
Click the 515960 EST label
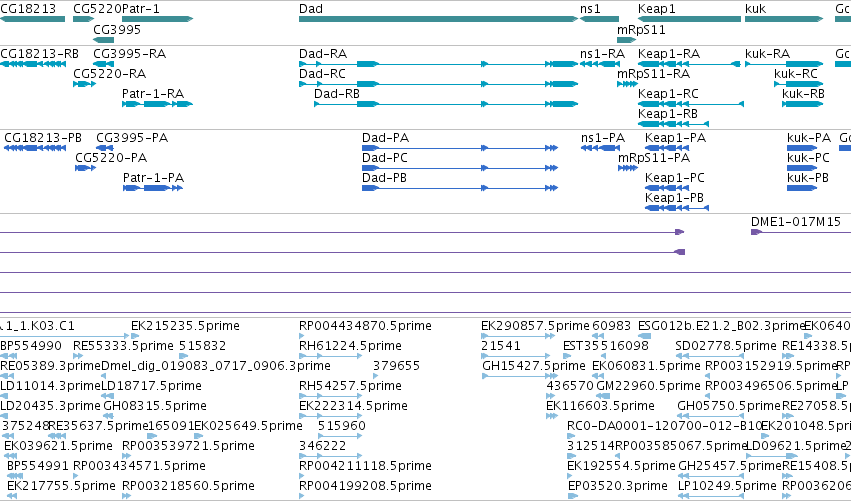pos(341,426)
